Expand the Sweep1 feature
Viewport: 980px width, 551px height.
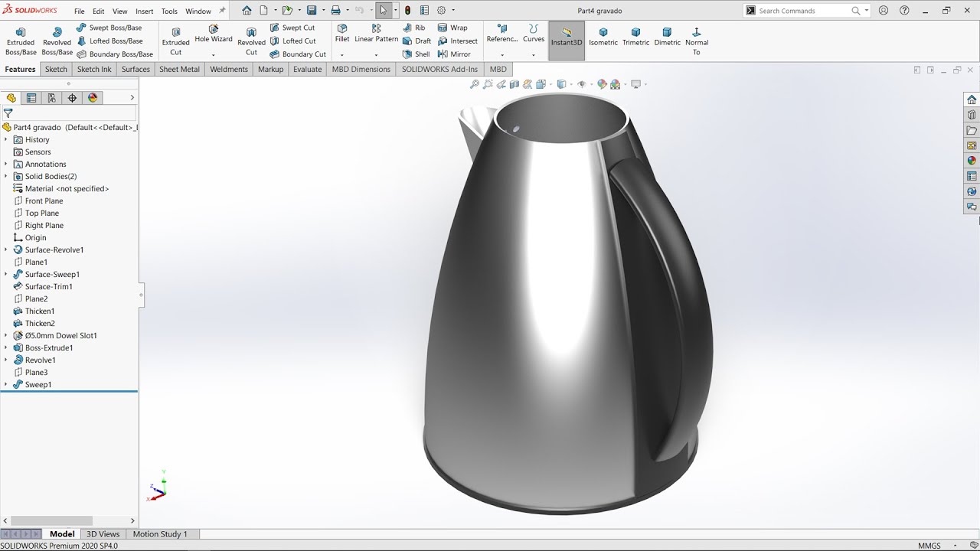tap(6, 384)
